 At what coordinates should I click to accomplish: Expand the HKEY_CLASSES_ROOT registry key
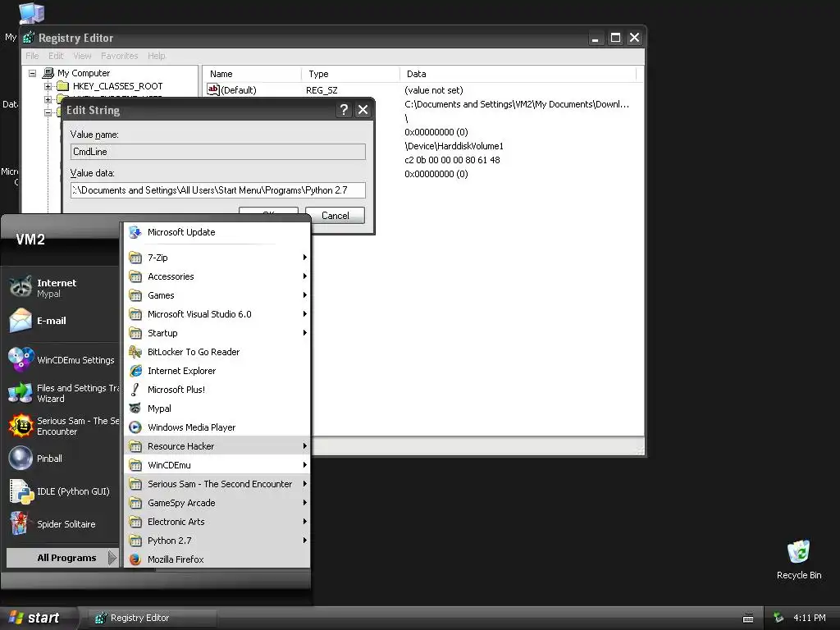point(48,86)
